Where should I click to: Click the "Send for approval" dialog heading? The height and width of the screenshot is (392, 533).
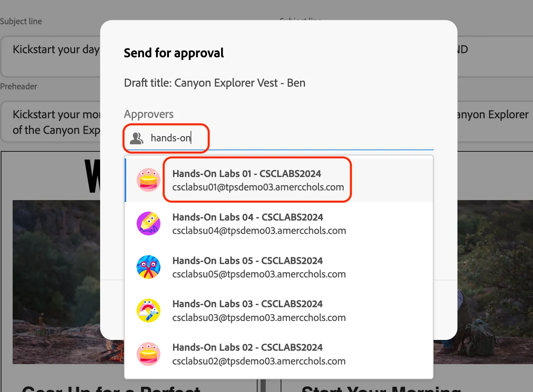click(174, 53)
